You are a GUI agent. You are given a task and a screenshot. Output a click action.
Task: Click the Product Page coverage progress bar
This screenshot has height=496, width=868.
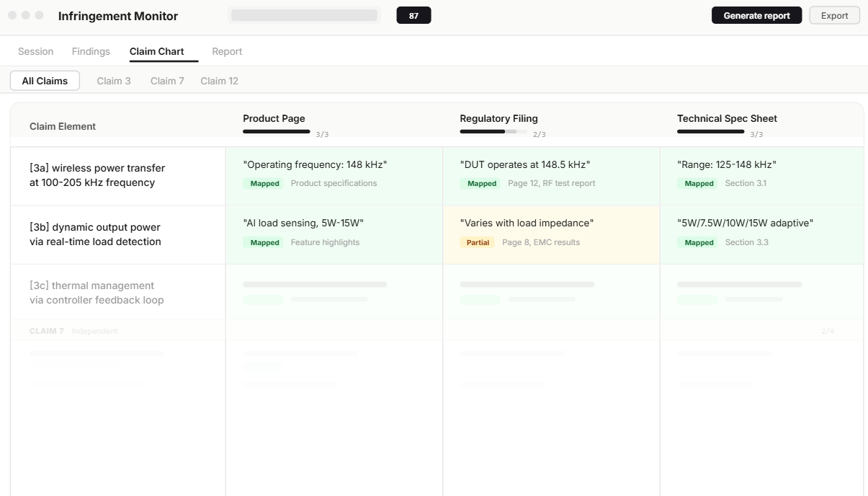(x=277, y=132)
